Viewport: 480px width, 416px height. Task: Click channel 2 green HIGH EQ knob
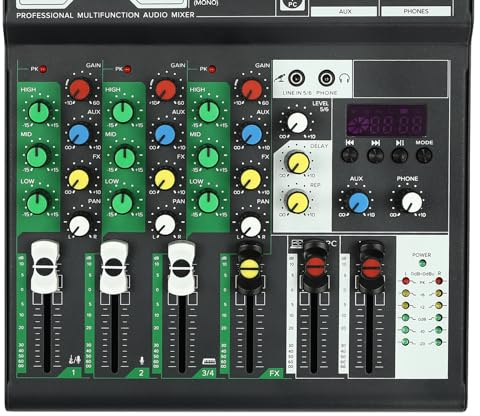(123, 112)
